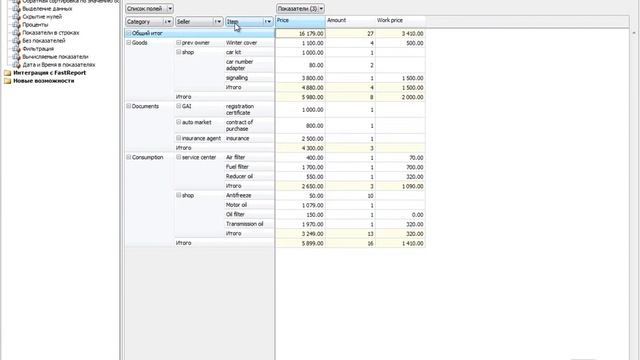Select the Motor oil item row
640x360 pixels.
pyautogui.click(x=249, y=205)
